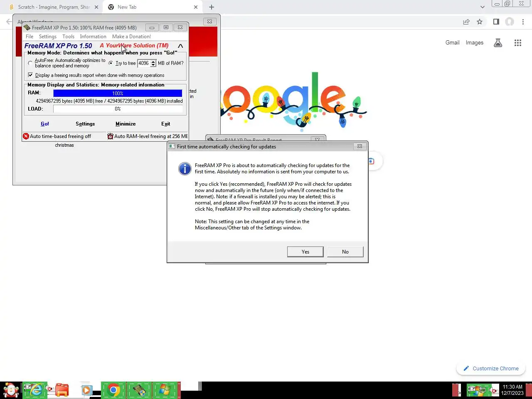This screenshot has height=399, width=532.
Task: Share this page via the share icon
Action: [x=466, y=22]
